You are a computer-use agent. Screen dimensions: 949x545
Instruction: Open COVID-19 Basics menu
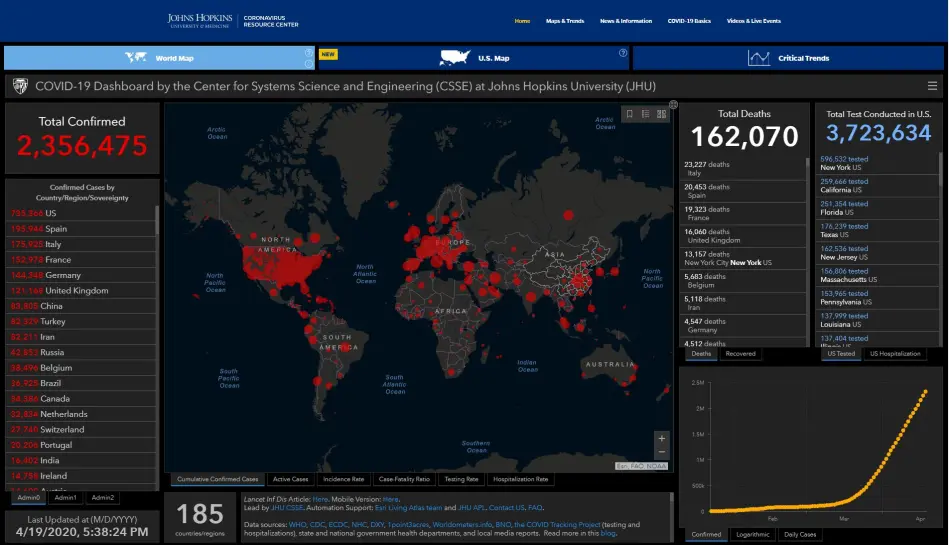pyautogui.click(x=689, y=21)
